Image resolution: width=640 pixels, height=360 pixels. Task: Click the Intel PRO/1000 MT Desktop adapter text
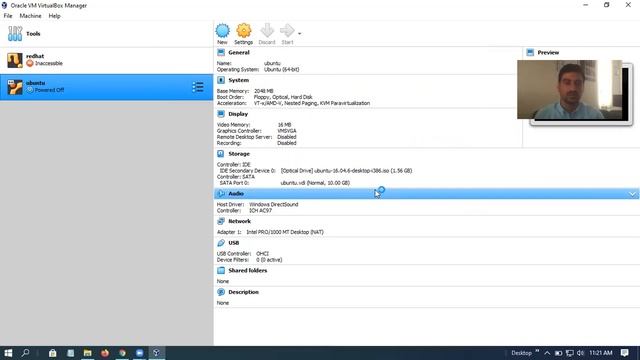coord(285,232)
